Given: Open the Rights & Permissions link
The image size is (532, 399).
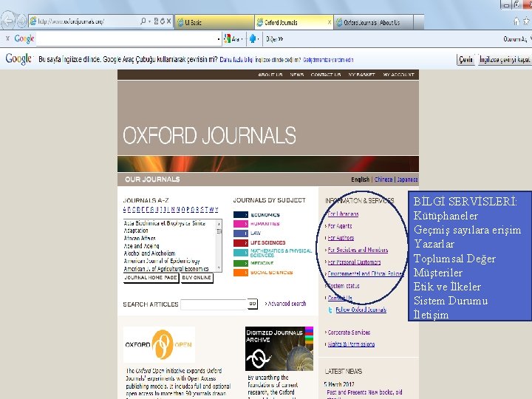Looking at the screenshot, I should coord(351,344).
